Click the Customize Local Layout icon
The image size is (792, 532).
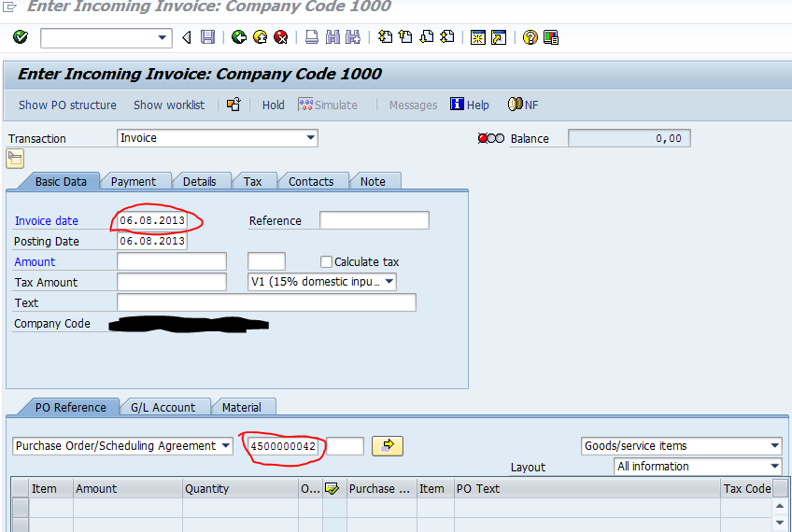pyautogui.click(x=551, y=37)
